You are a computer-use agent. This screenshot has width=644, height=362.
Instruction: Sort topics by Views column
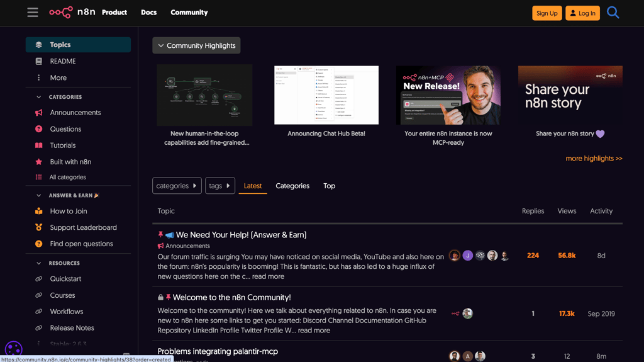click(x=567, y=211)
